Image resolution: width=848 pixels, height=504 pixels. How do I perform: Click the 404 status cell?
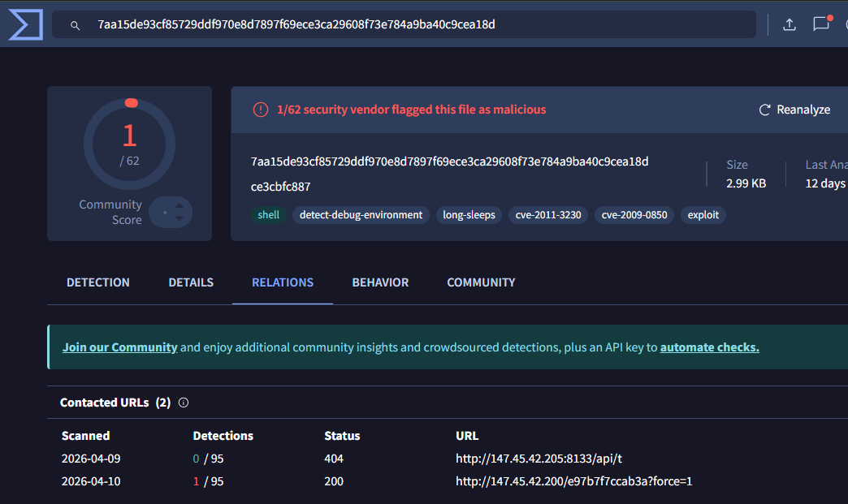click(x=334, y=459)
